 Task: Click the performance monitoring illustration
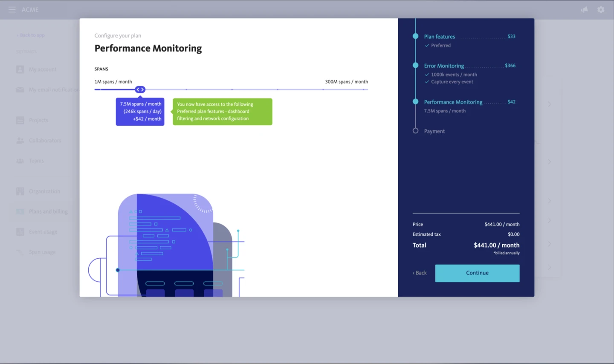point(166,245)
